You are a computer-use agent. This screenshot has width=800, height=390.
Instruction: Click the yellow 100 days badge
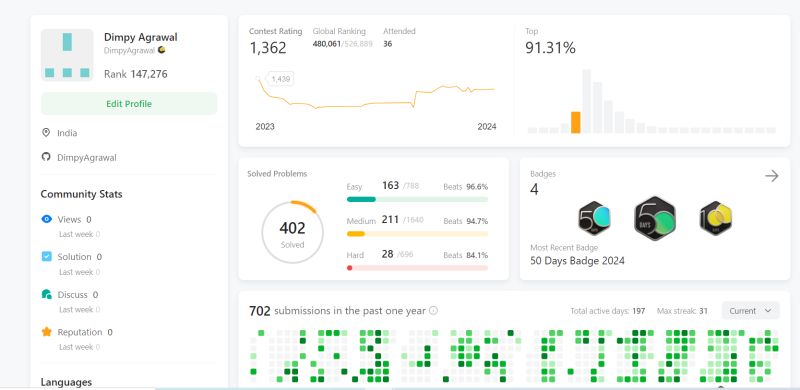[716, 218]
